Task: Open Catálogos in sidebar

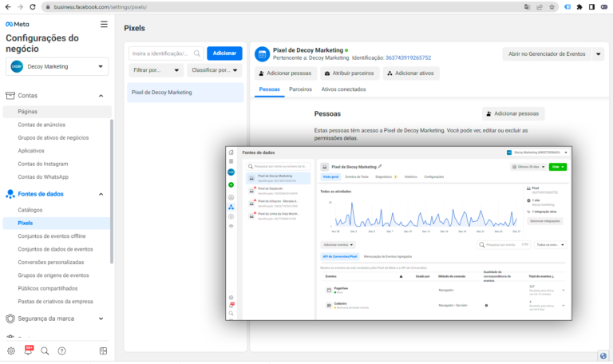Action: click(30, 210)
